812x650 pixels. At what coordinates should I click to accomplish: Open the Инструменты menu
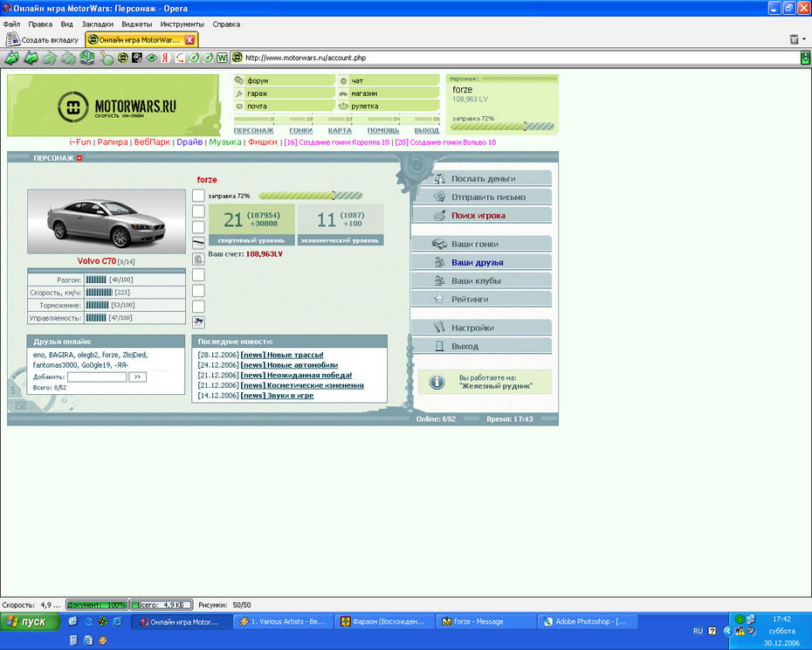[x=182, y=24]
